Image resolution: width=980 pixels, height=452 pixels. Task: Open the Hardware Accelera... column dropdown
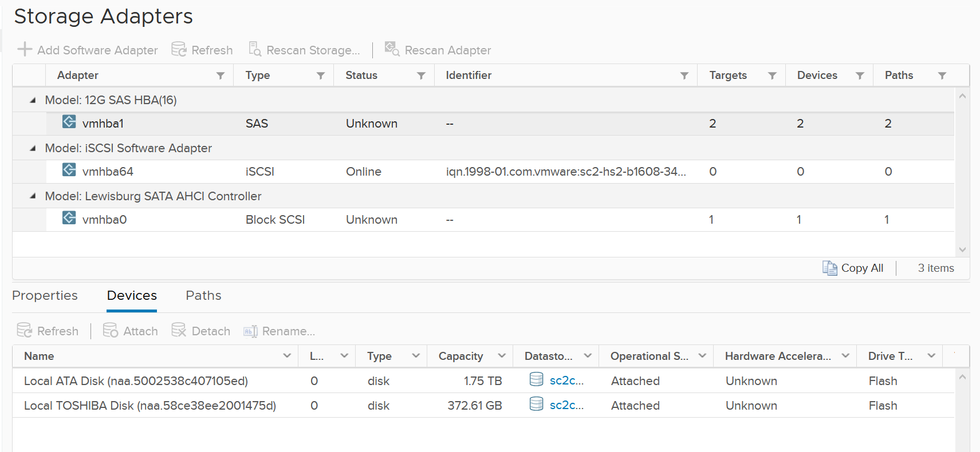click(845, 356)
